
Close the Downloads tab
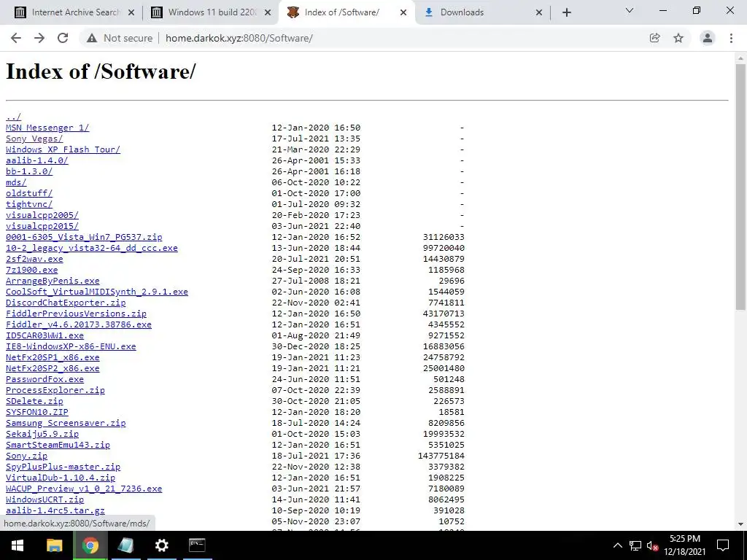pyautogui.click(x=539, y=12)
